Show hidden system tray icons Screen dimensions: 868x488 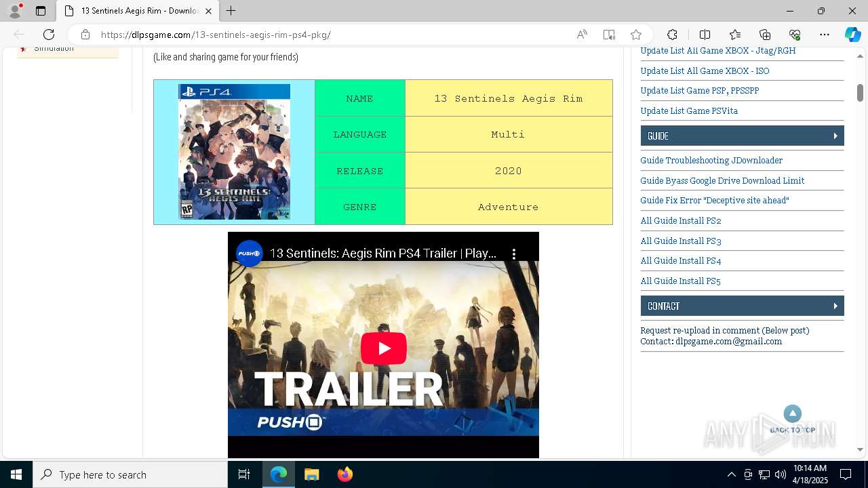731,474
